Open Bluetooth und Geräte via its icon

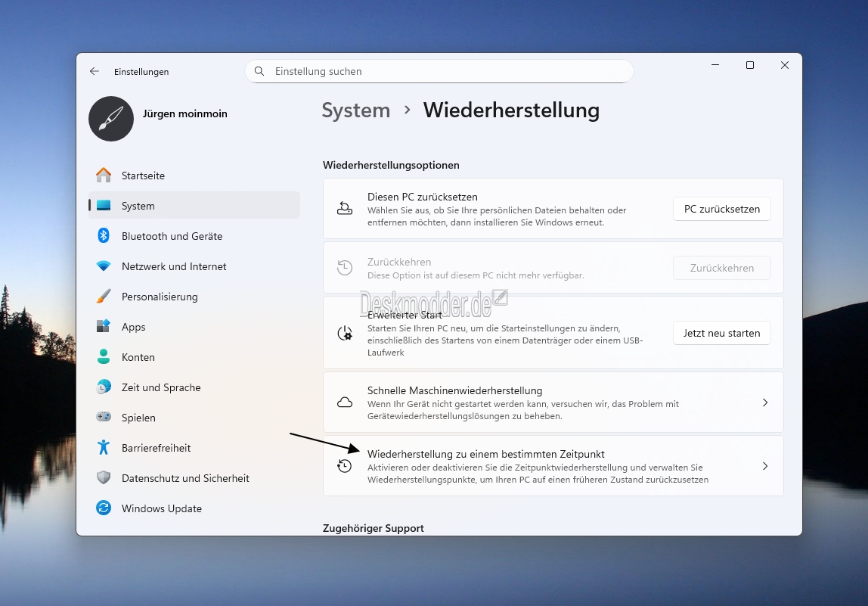[x=104, y=236]
